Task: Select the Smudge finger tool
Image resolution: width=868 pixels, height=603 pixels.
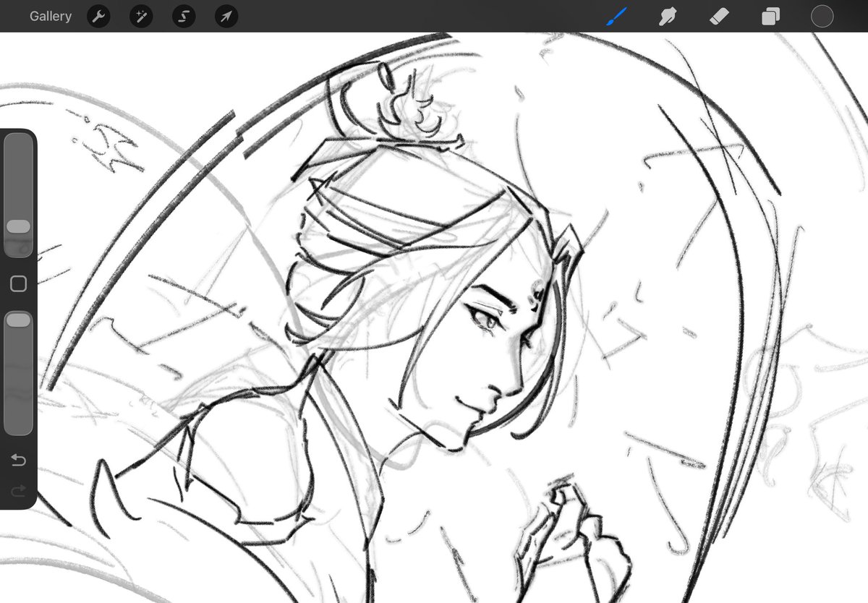Action: tap(668, 16)
